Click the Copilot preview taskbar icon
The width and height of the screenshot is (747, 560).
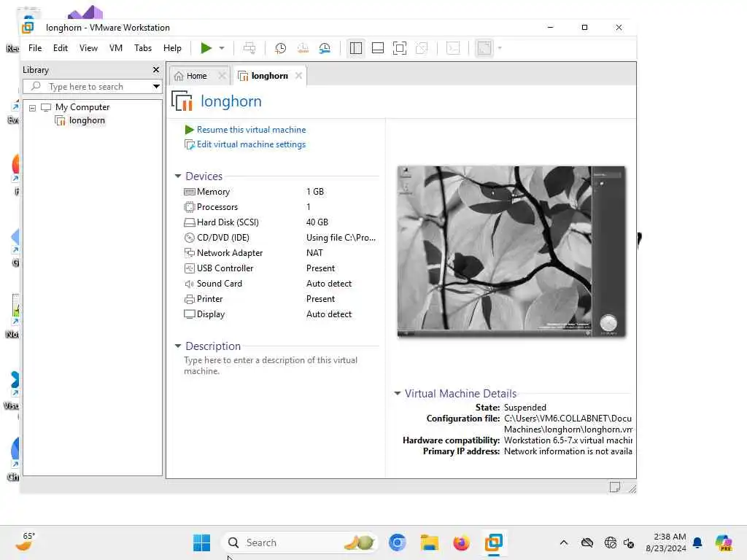click(723, 542)
